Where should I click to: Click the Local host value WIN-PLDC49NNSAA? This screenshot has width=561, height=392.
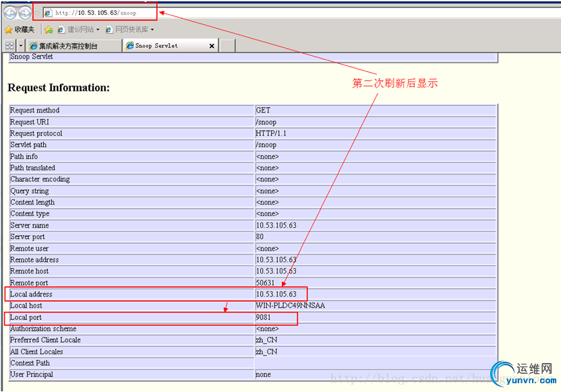tap(291, 306)
